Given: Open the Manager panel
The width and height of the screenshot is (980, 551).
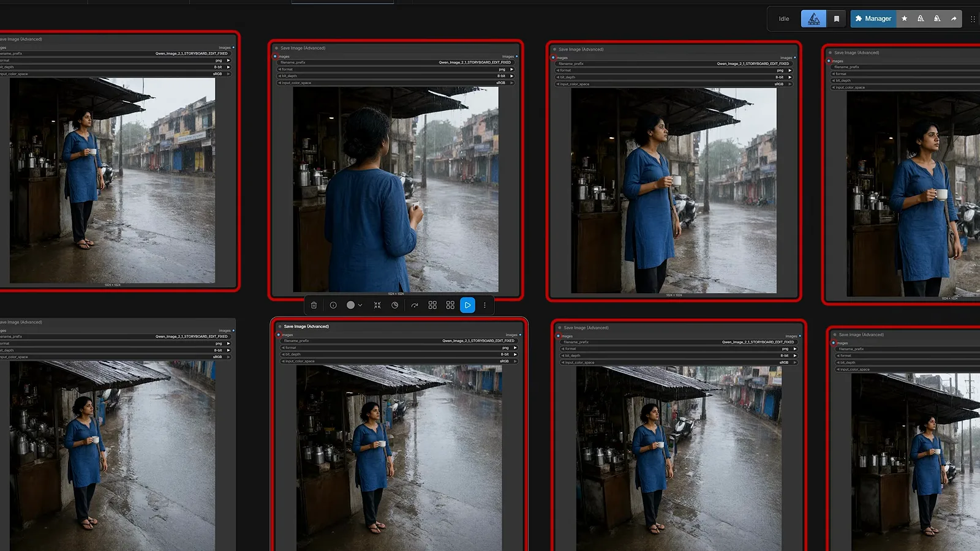Looking at the screenshot, I should (x=873, y=19).
